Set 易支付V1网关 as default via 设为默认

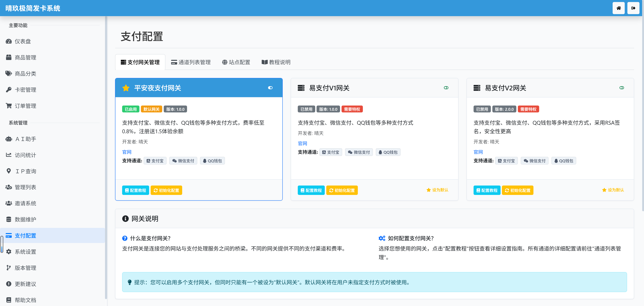tap(437, 190)
